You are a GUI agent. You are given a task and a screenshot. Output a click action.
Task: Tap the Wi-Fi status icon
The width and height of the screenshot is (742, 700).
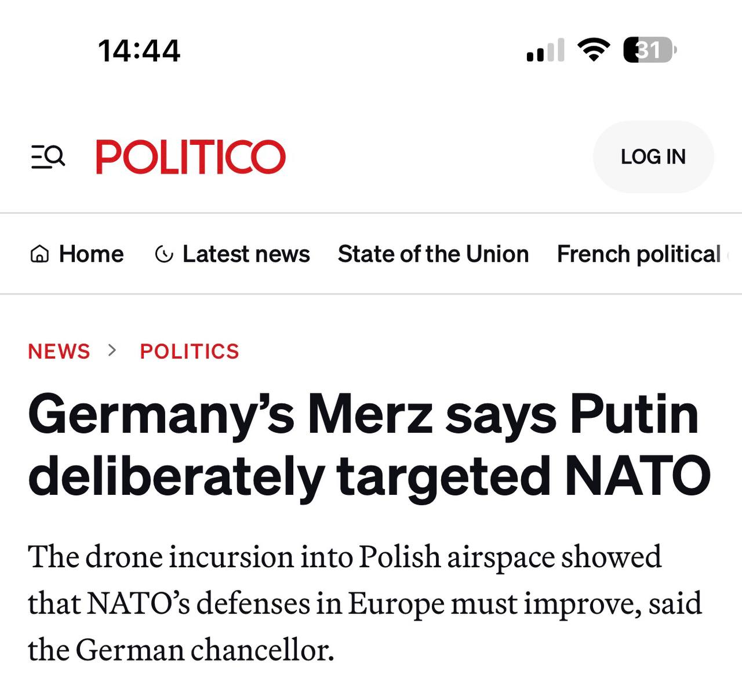[594, 50]
